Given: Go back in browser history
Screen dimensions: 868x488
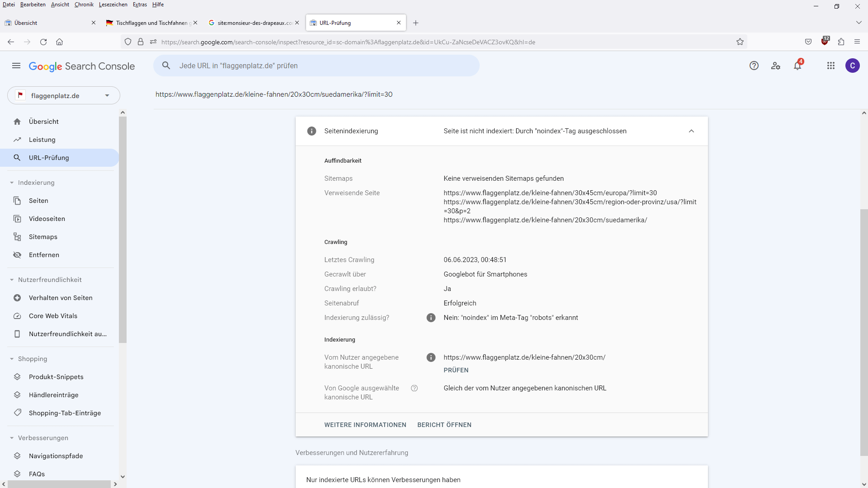Looking at the screenshot, I should click(x=11, y=42).
